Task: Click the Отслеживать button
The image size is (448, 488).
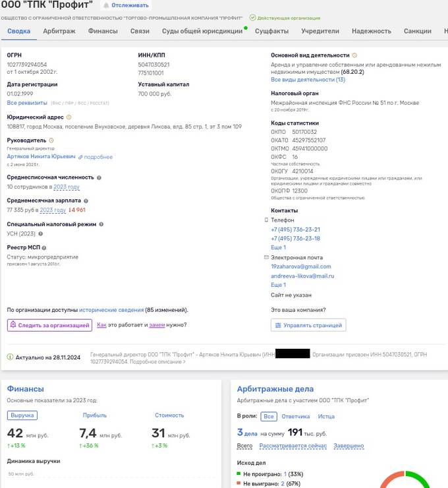Action: [126, 5]
